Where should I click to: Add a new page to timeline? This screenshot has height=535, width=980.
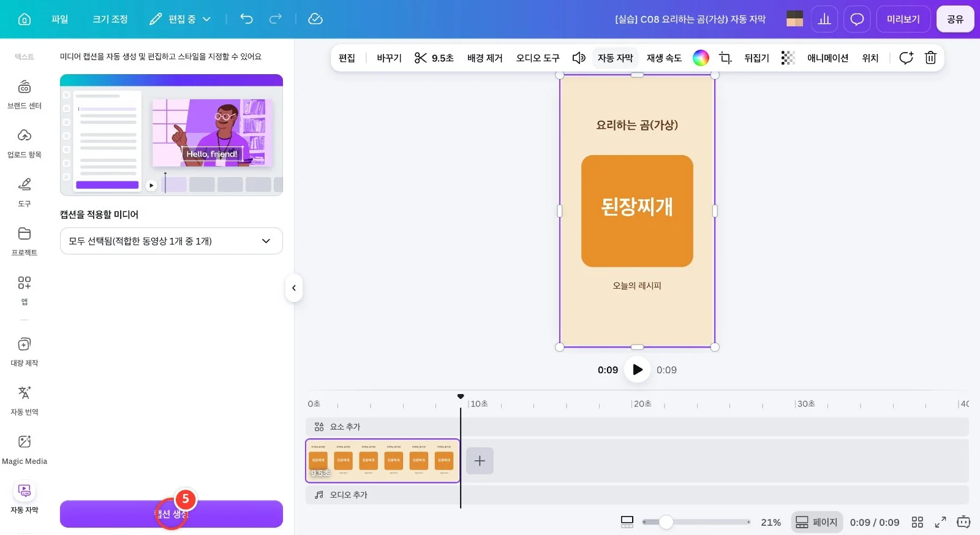coord(480,461)
